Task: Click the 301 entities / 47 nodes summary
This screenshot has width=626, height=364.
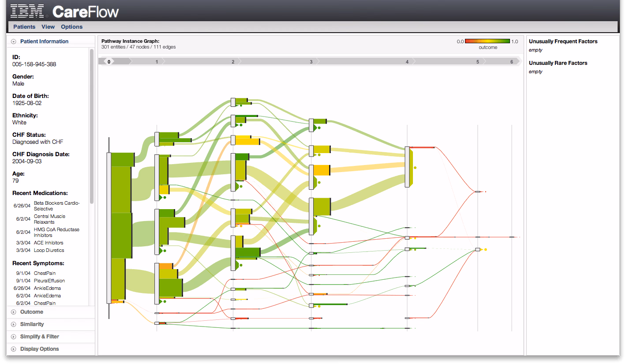Action: point(139,47)
